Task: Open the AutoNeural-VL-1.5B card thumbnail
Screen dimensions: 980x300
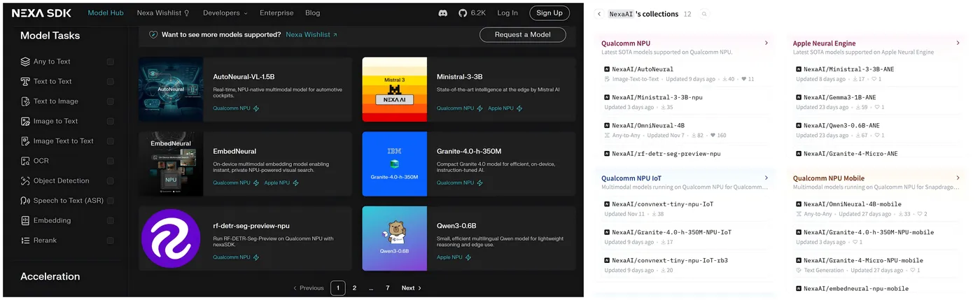Action: click(x=171, y=89)
